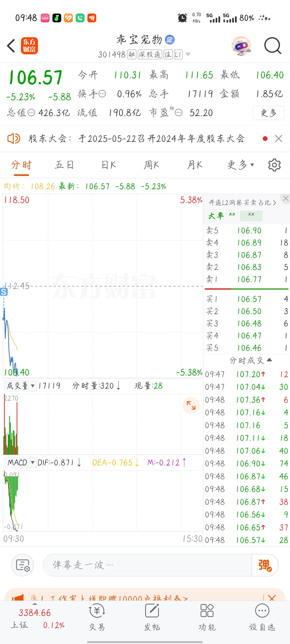Select the 卖3 106.87 order row
This screenshot has width=290, height=644.
pos(247,255)
